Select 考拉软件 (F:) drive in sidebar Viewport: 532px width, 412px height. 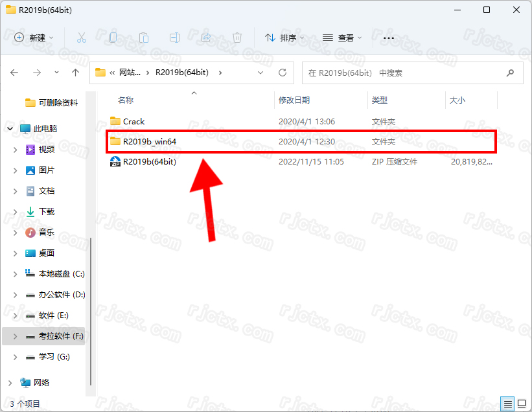61,336
